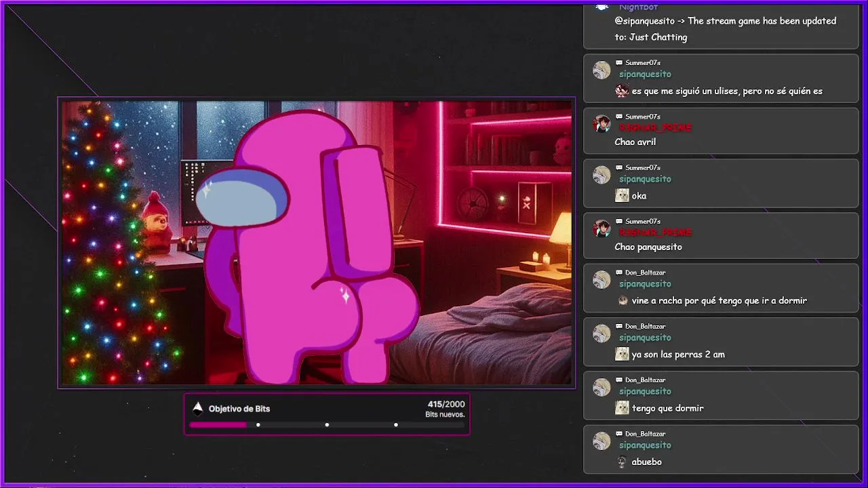
Task: Click the avatar on the 'abuebo' message
Action: [x=601, y=441]
